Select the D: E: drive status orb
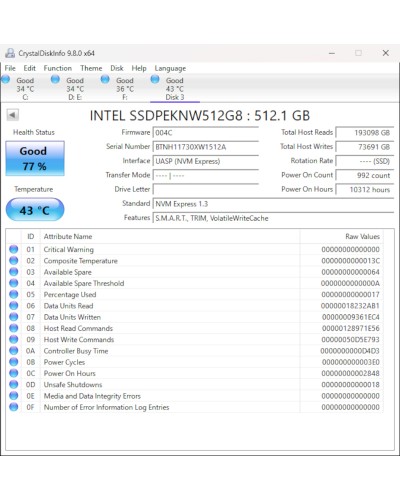 coord(55,79)
